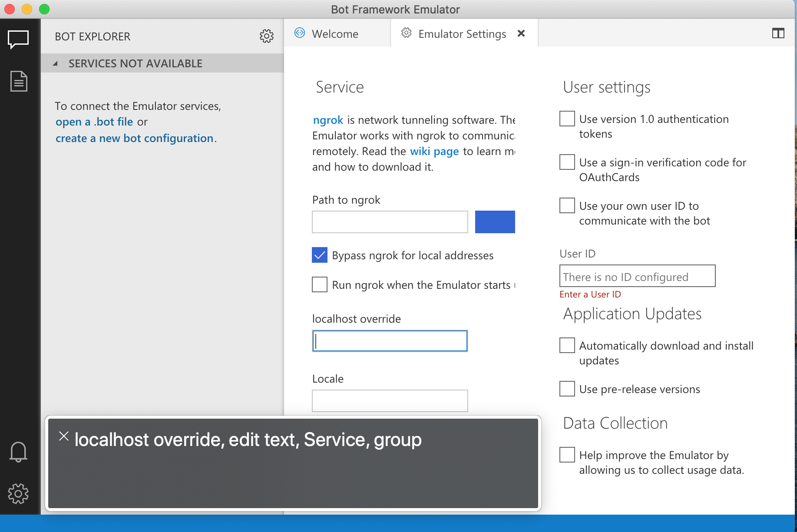
Task: Click the blue browse button beside ngrok path
Action: pyautogui.click(x=495, y=222)
